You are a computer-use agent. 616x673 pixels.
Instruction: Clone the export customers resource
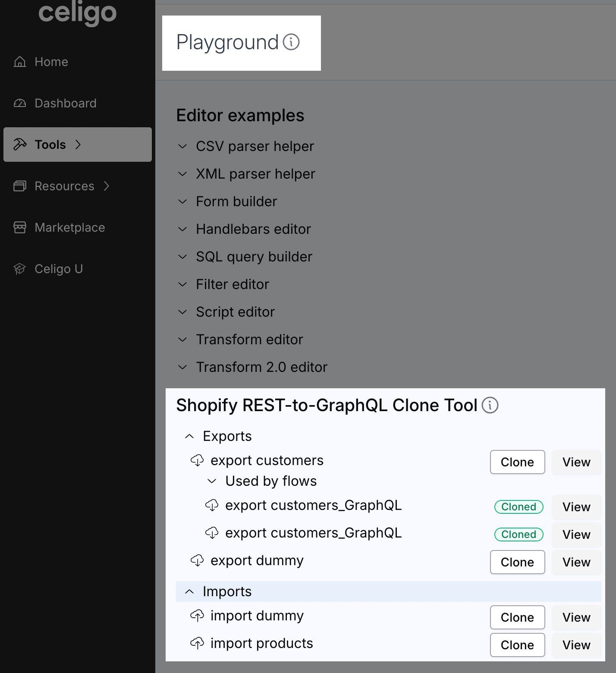(518, 462)
